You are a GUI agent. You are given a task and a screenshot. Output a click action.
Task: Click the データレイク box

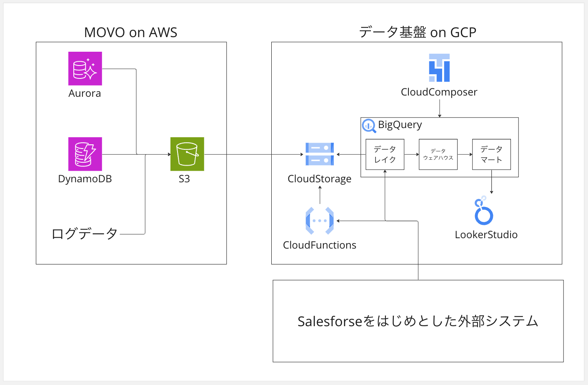(385, 154)
